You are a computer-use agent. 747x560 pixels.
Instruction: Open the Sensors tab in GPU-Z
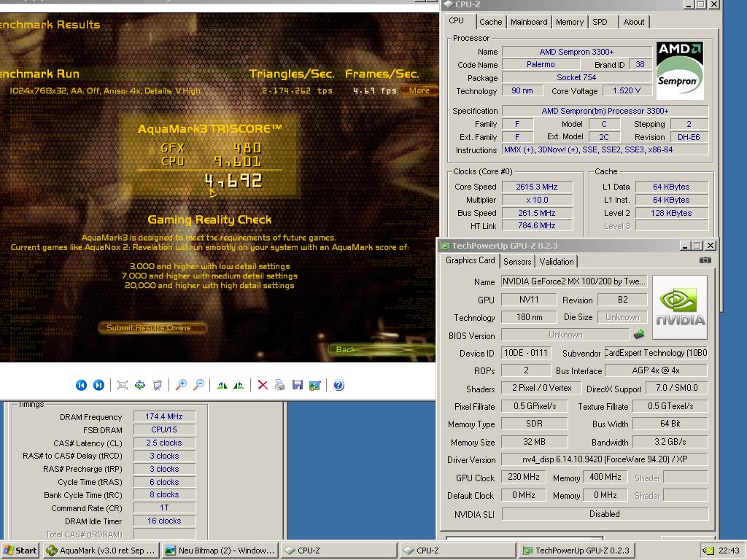tap(517, 262)
